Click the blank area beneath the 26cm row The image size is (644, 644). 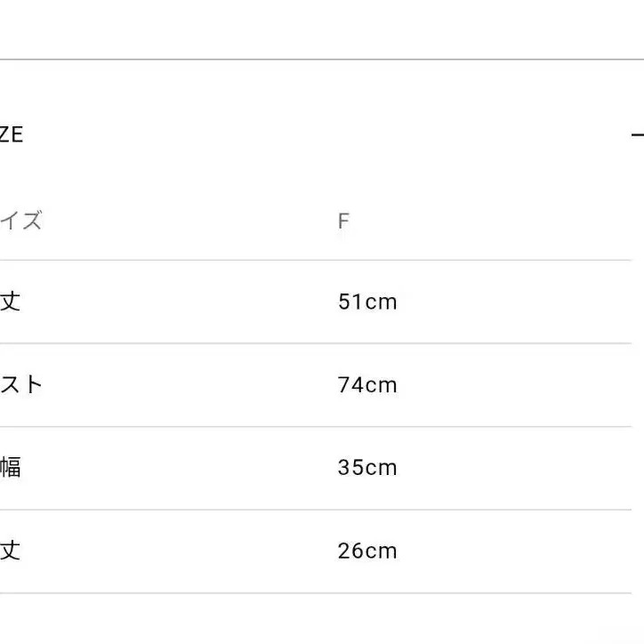tap(320, 620)
